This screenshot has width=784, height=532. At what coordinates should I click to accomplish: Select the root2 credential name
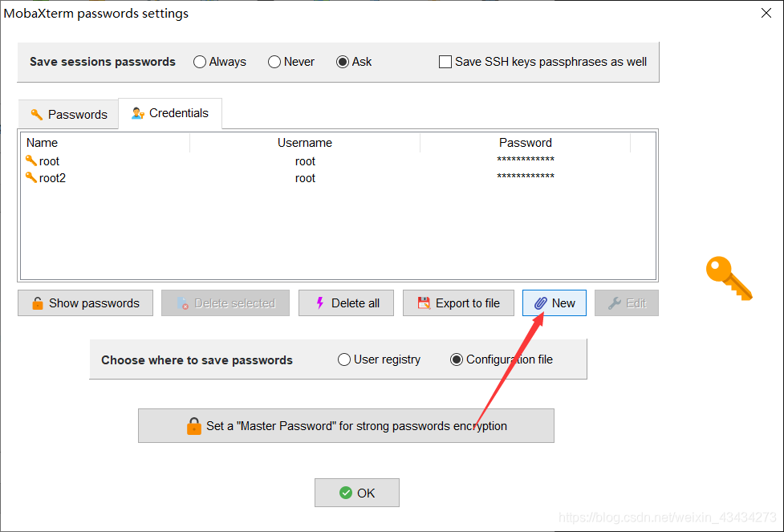52,178
